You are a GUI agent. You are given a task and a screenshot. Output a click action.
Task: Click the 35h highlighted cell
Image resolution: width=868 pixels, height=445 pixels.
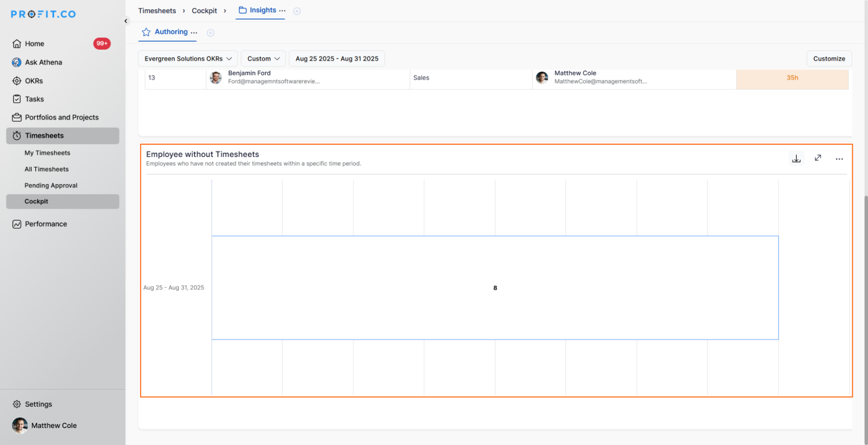coord(792,78)
